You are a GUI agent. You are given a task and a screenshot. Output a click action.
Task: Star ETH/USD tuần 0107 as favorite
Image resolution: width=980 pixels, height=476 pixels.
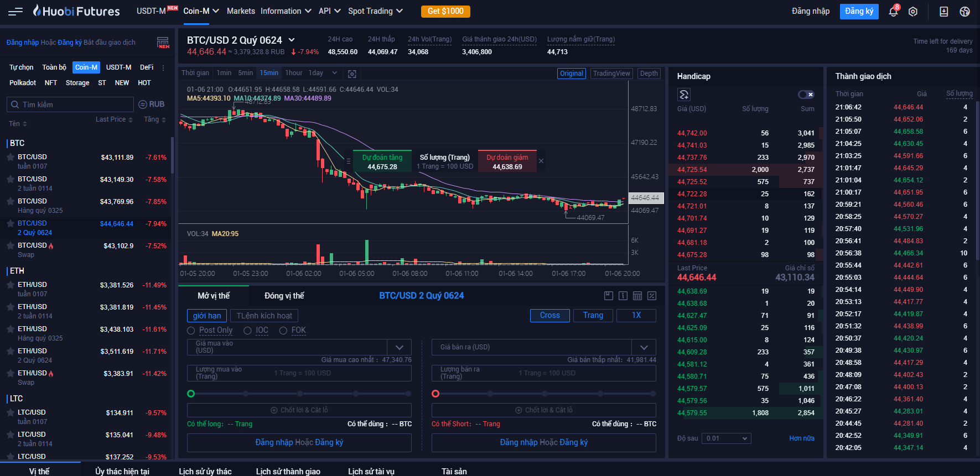coord(10,285)
